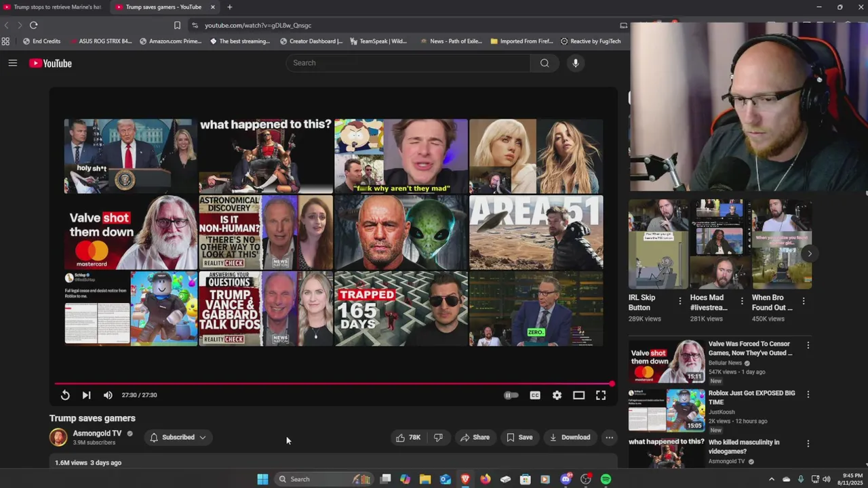Open Spotify from the taskbar
Image resolution: width=868 pixels, height=488 pixels.
coord(606,479)
